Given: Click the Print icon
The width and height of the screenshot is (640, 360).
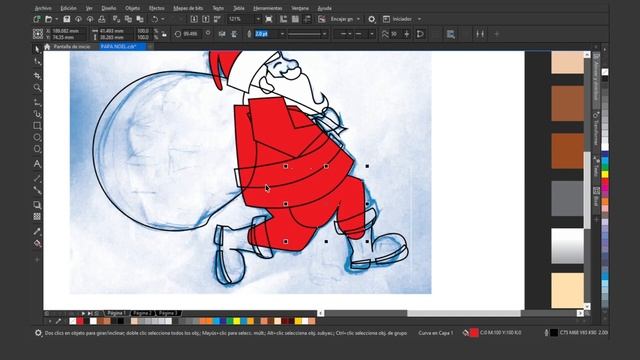Looking at the screenshot, I should (102, 19).
